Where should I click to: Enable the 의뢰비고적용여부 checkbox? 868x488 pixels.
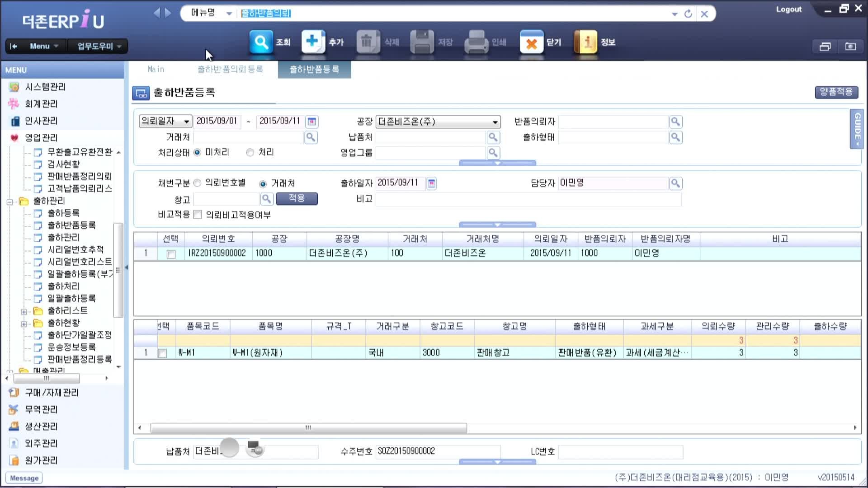coord(198,215)
